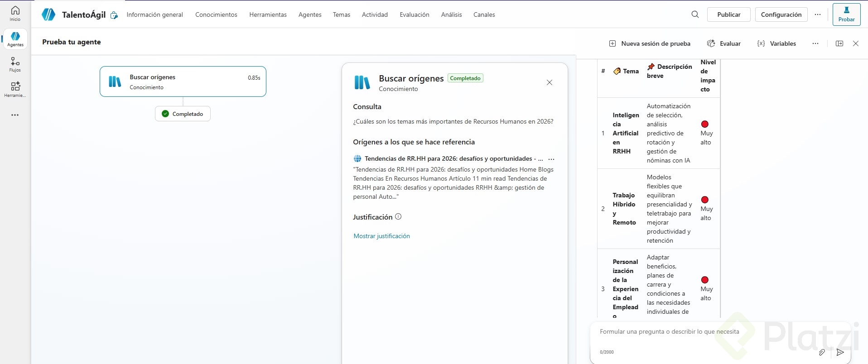This screenshot has width=868, height=364.
Task: Select the Buscar orígenes node card
Action: point(183,81)
